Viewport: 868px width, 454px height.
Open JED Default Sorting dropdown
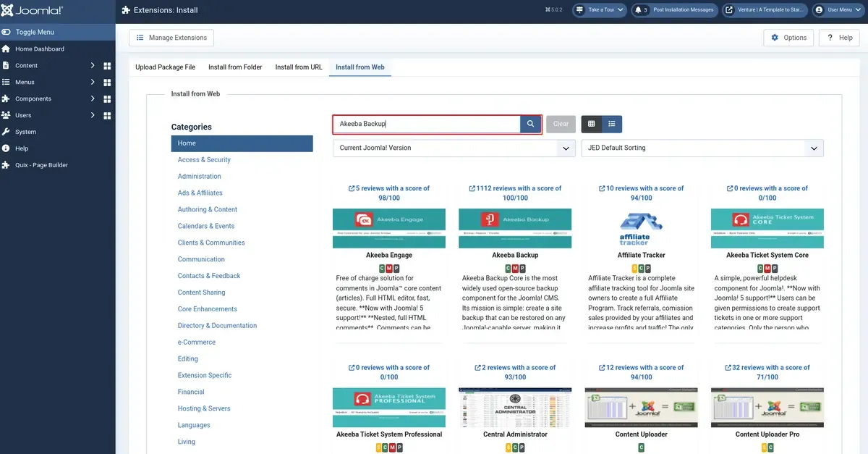pos(702,148)
